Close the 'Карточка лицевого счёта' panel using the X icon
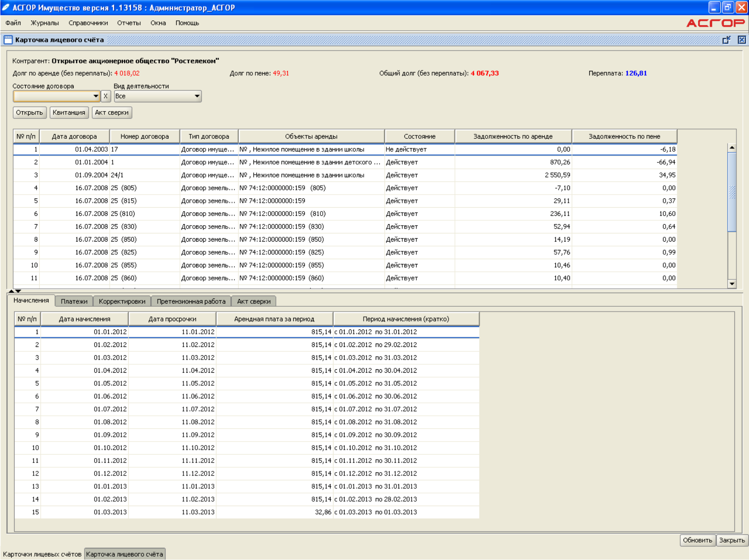 coord(742,40)
